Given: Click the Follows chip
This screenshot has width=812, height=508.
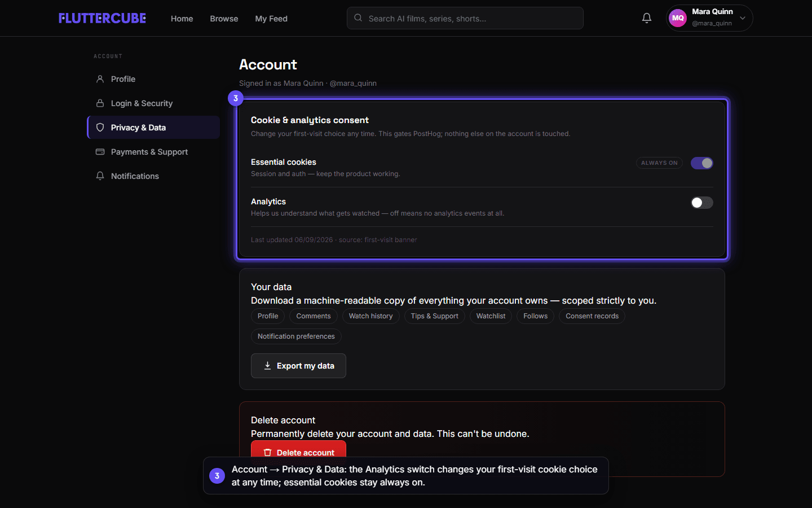Looking at the screenshot, I should tap(535, 316).
